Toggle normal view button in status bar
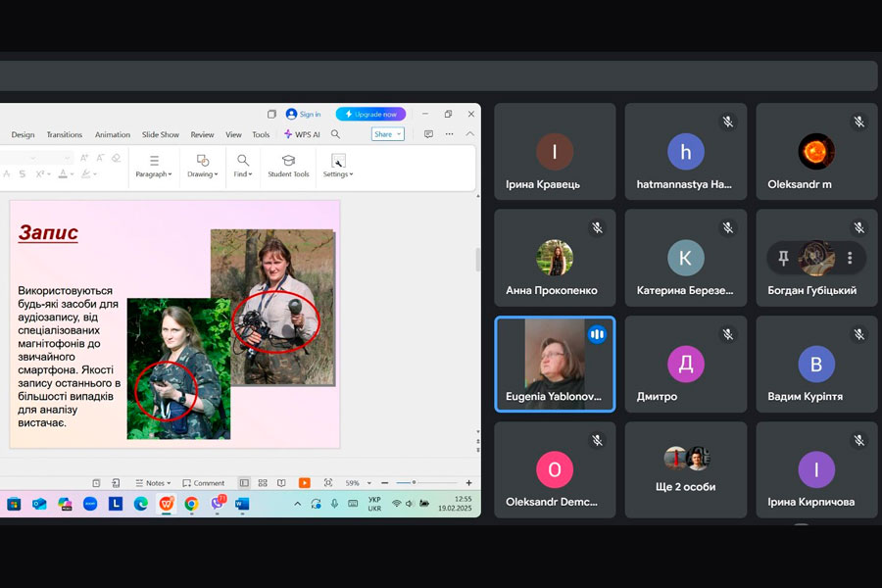Image resolution: width=882 pixels, height=588 pixels. pos(244,483)
